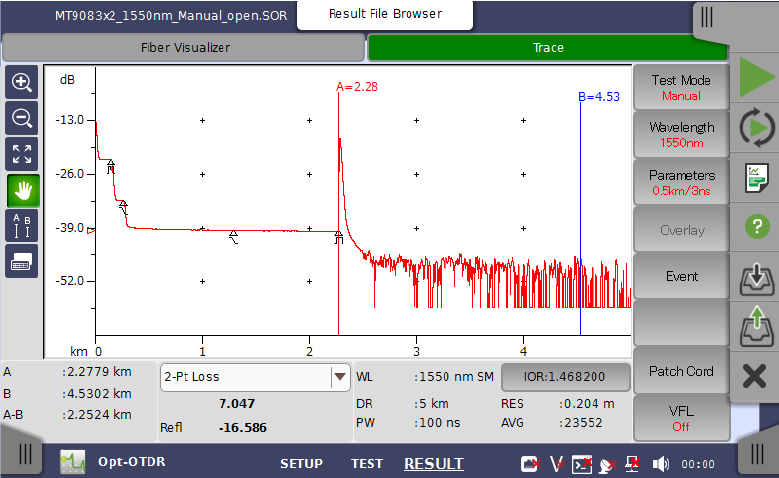The width and height of the screenshot is (779, 478).
Task: Click the zoom out magnifier icon
Action: pyautogui.click(x=21, y=118)
